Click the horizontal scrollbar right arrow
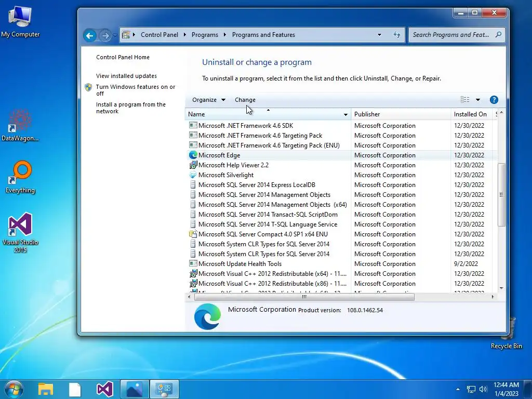This screenshot has height=399, width=532. [x=493, y=297]
